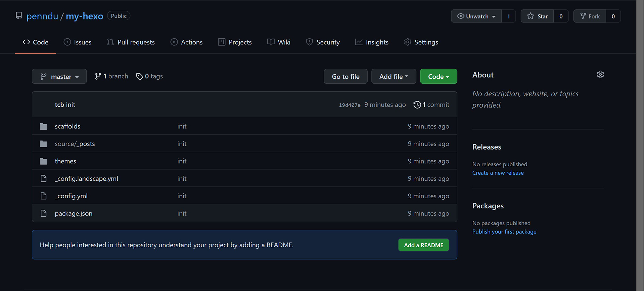
Task: Open the _config.yml file
Action: (x=71, y=196)
